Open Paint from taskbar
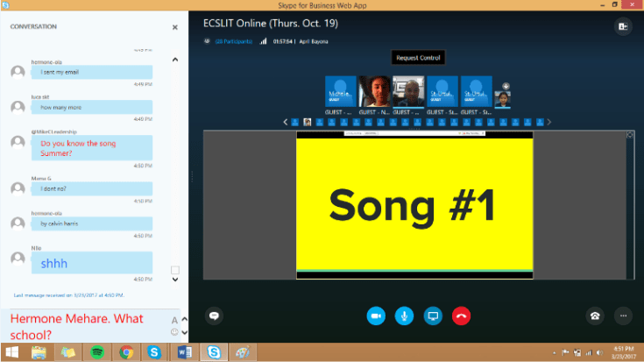This screenshot has width=644, height=362. click(x=243, y=352)
